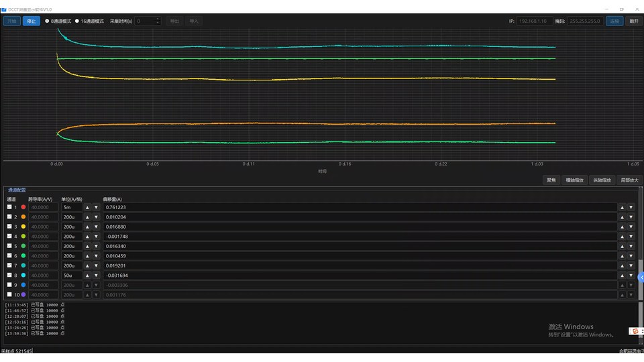
Task: Toggle channel 2 checkbox
Action: (9, 217)
